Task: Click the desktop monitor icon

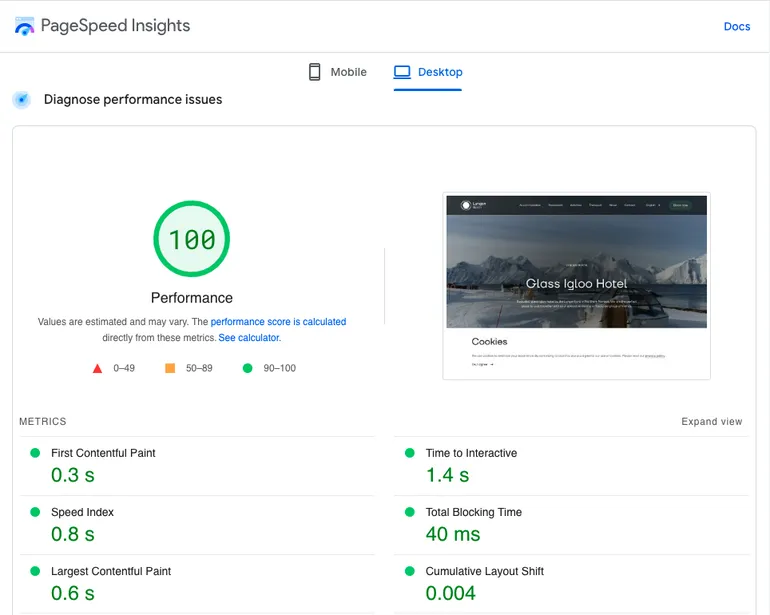Action: (402, 72)
